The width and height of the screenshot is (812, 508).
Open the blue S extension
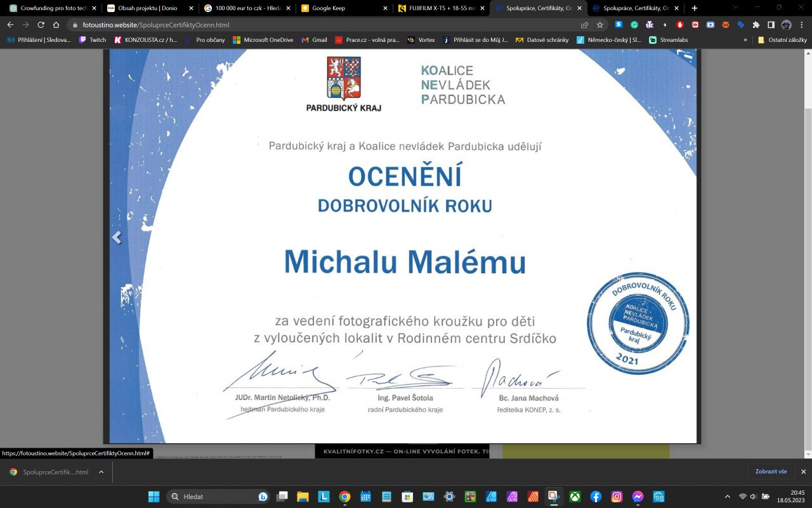(619, 25)
